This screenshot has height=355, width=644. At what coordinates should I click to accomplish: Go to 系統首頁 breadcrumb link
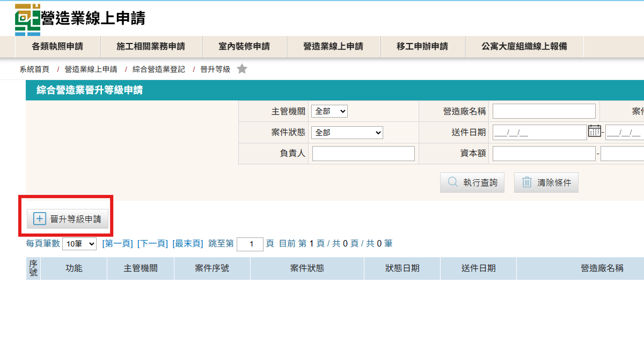[x=34, y=69]
